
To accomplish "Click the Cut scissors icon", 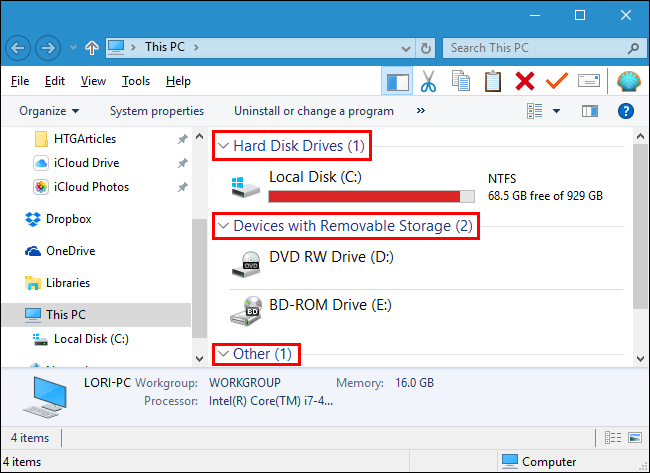I will click(429, 81).
